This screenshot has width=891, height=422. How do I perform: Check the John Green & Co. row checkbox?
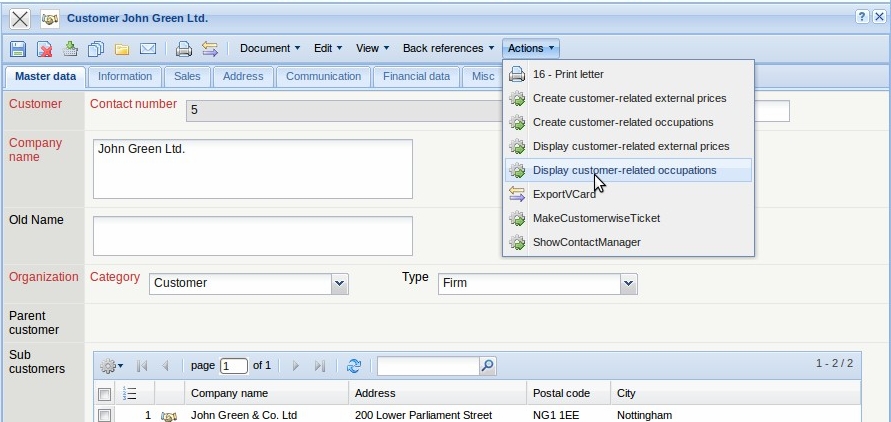[x=105, y=415]
